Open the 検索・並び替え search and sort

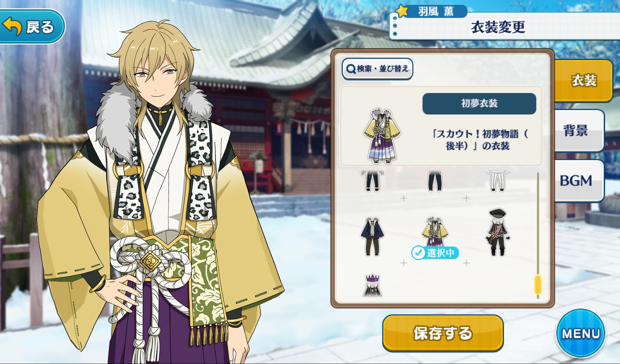coord(377,69)
